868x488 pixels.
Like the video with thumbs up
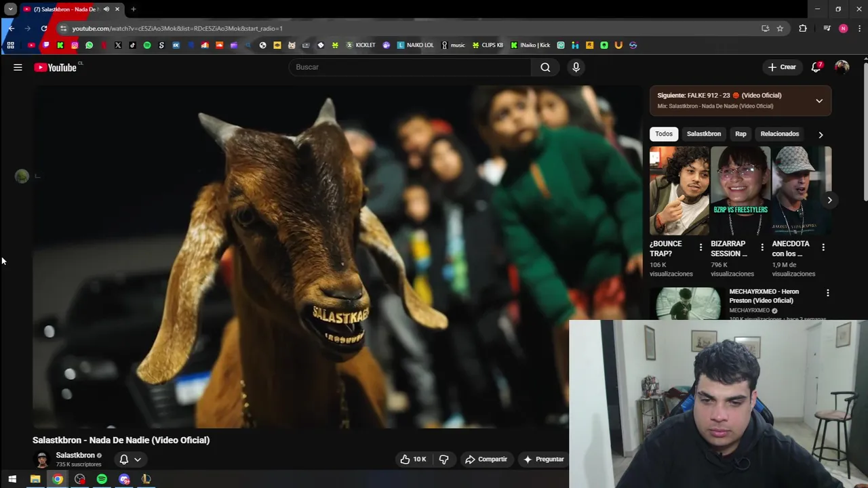click(x=412, y=459)
